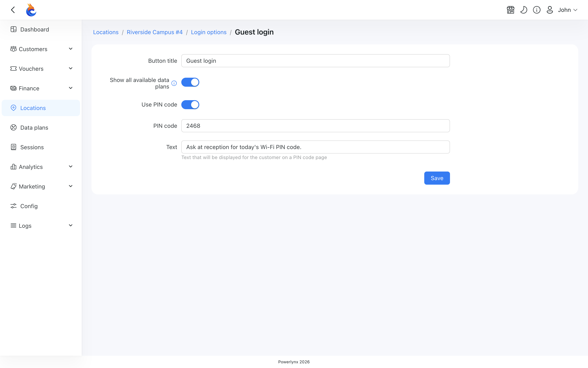The width and height of the screenshot is (588, 368).
Task: Click the Data plans gauge icon
Action: (x=14, y=128)
